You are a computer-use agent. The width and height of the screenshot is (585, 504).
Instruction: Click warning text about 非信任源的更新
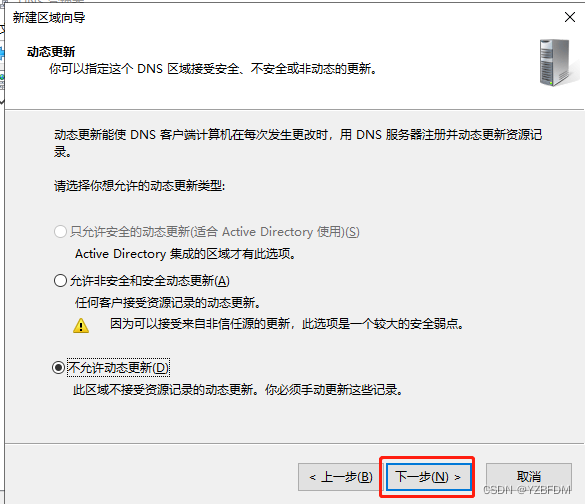point(287,324)
